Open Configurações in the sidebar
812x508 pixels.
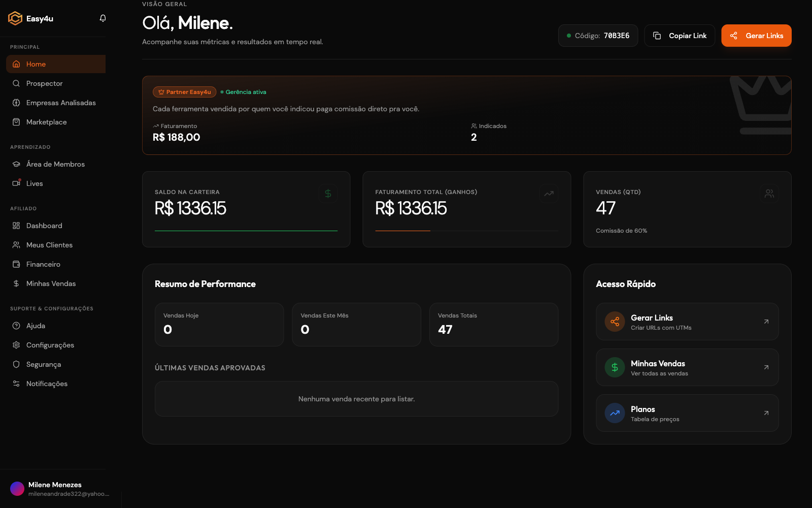(x=50, y=345)
